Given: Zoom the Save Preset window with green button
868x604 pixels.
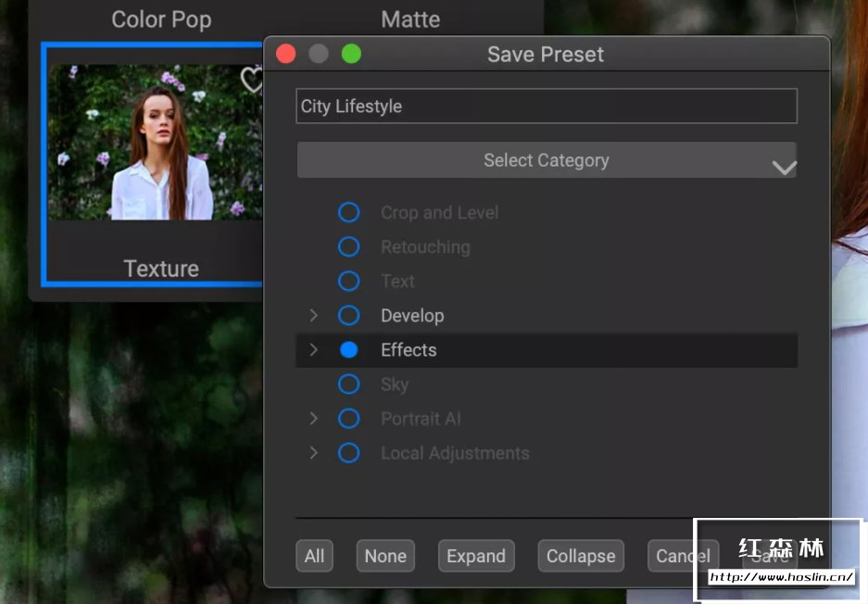Looking at the screenshot, I should [x=351, y=54].
